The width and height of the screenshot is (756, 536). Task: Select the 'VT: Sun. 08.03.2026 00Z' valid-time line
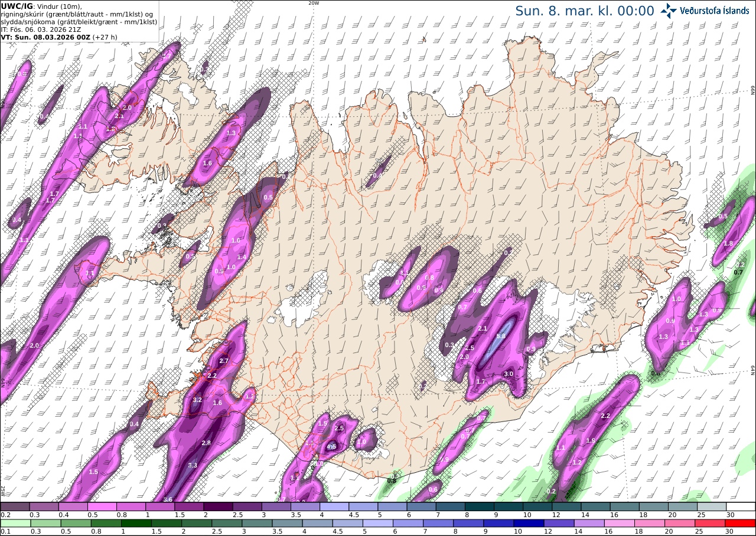pos(45,37)
